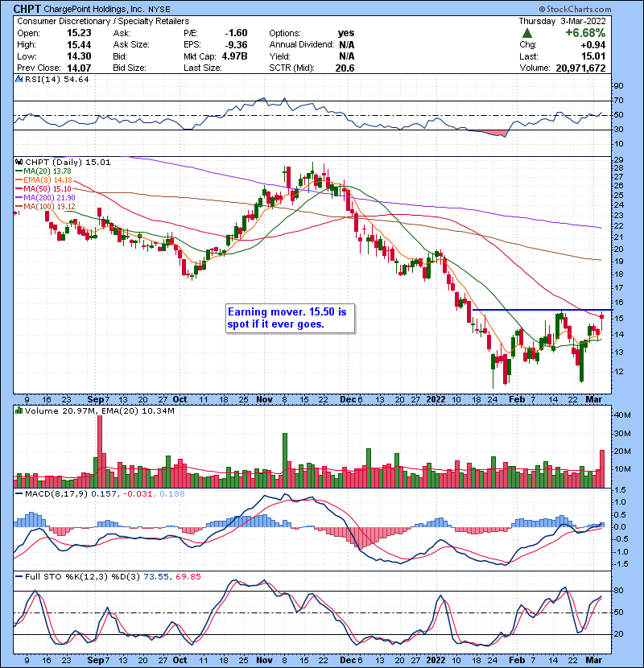Screen dimensions: 644x668
Task: Click the tall green November volume bar
Action: click(285, 460)
